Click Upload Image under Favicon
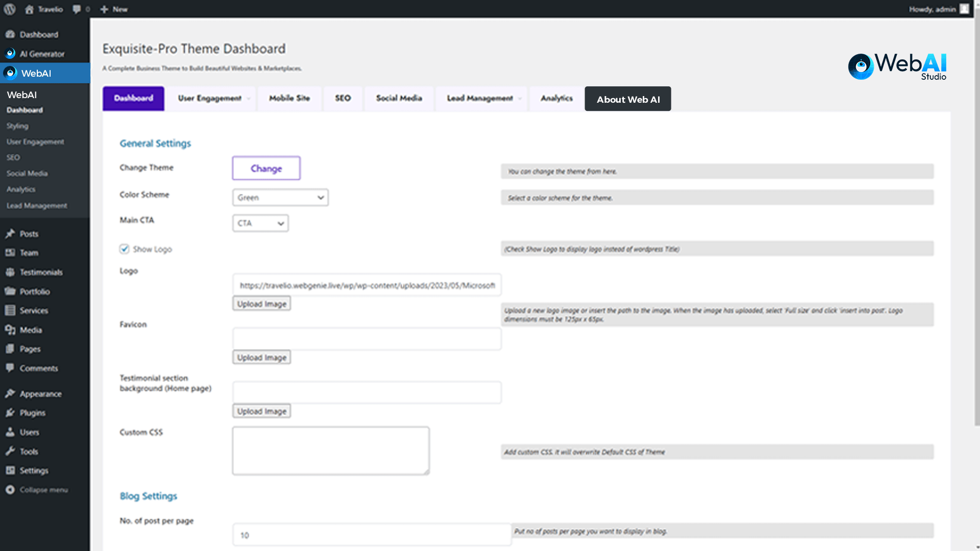 pos(262,357)
